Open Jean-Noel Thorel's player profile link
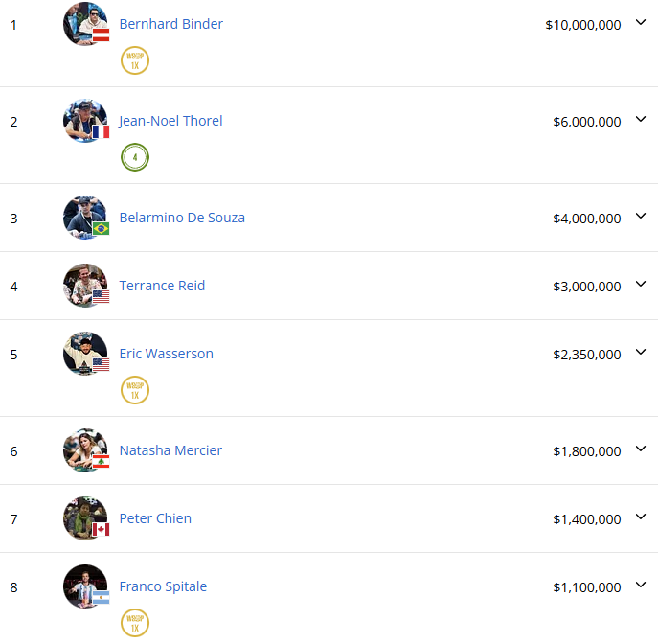658x644 pixels. (x=170, y=121)
